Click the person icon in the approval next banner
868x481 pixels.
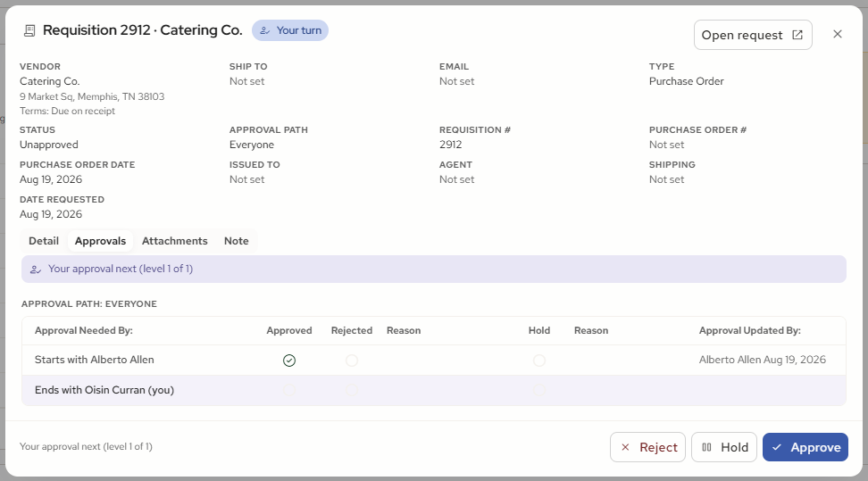(x=36, y=270)
